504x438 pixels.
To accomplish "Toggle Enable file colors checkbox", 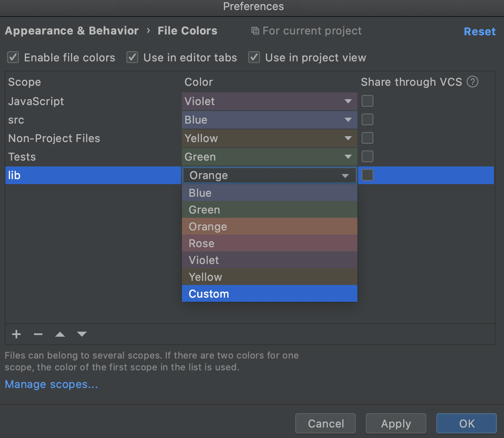I will click(x=13, y=57).
